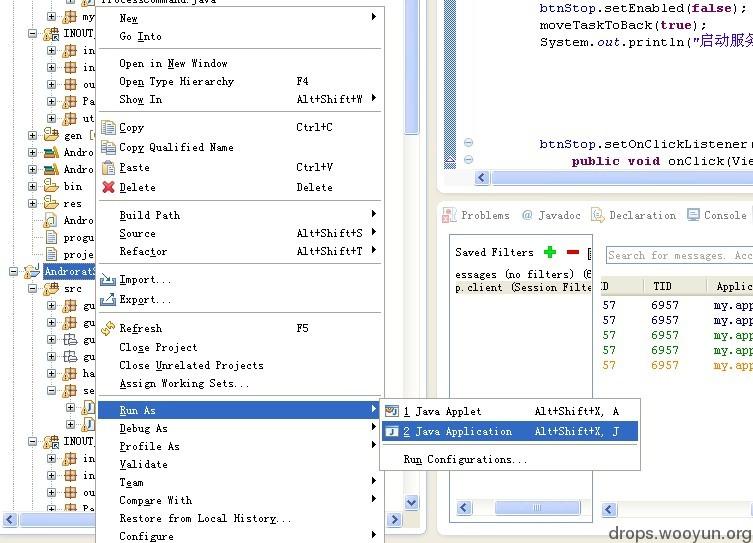Click the gen folder icon
753x543 pixels.
click(51, 135)
